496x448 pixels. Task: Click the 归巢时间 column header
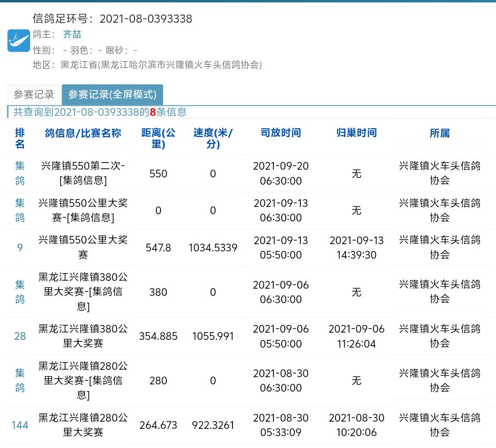[x=356, y=133]
